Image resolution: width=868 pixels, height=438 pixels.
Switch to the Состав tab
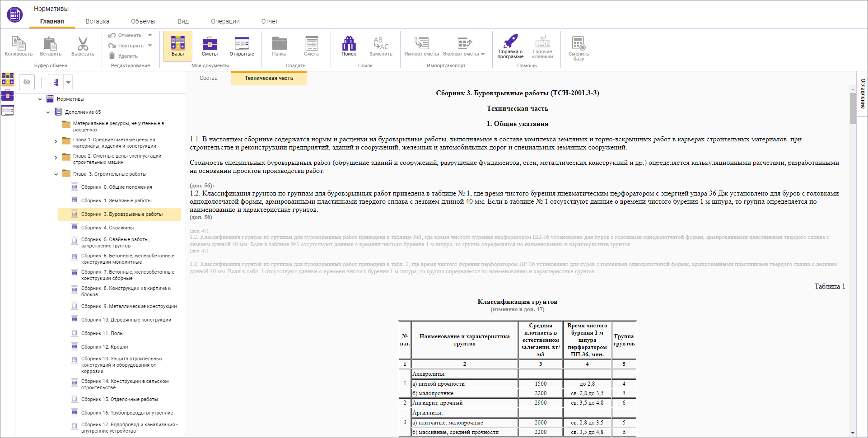pyautogui.click(x=209, y=78)
